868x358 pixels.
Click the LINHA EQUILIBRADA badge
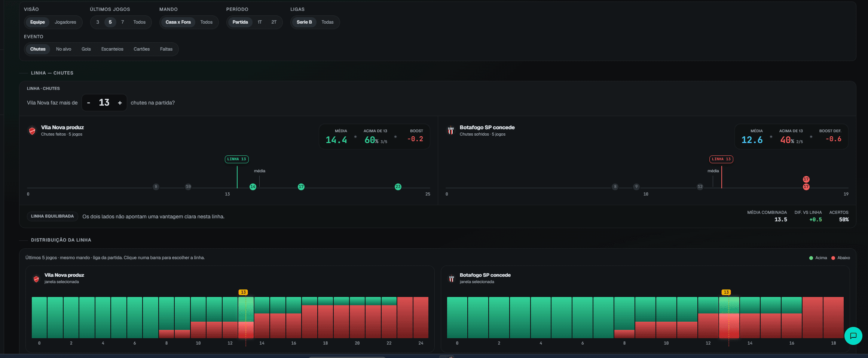tap(52, 216)
